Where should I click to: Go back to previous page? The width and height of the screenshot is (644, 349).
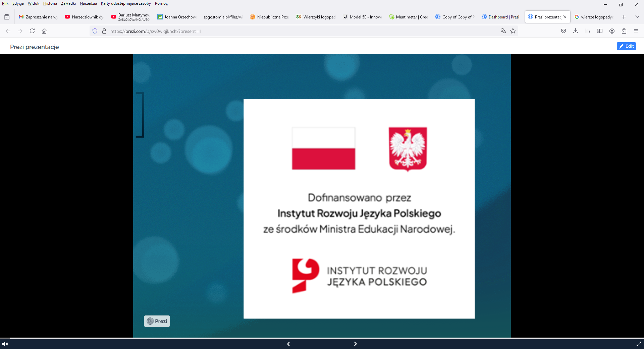tap(8, 31)
